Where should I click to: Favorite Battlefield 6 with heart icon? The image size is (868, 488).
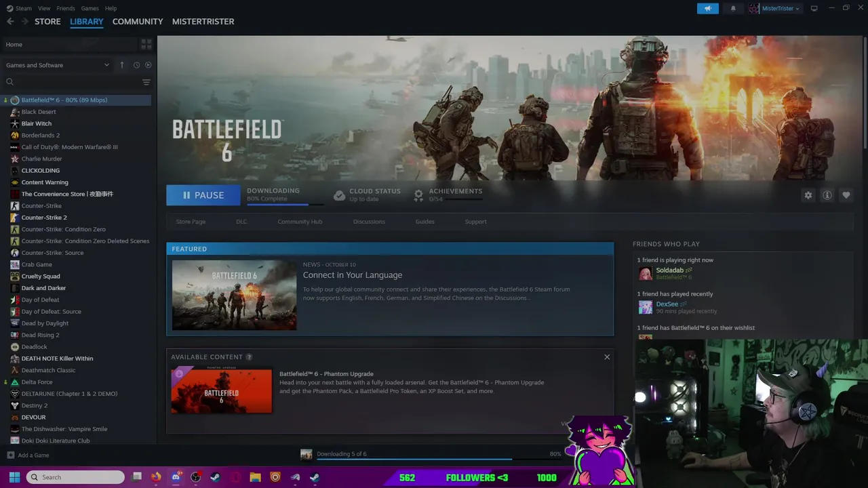pos(846,195)
